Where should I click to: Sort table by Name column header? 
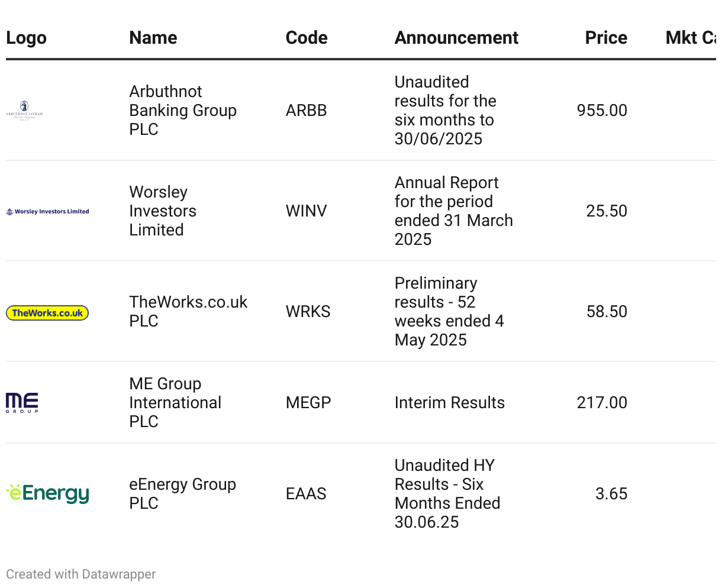pos(153,37)
